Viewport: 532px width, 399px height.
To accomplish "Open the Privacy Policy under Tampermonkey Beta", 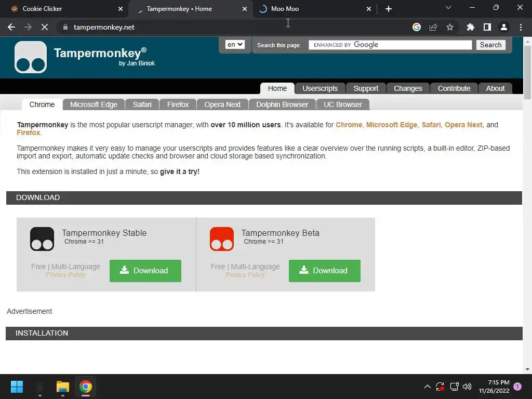I will [245, 275].
